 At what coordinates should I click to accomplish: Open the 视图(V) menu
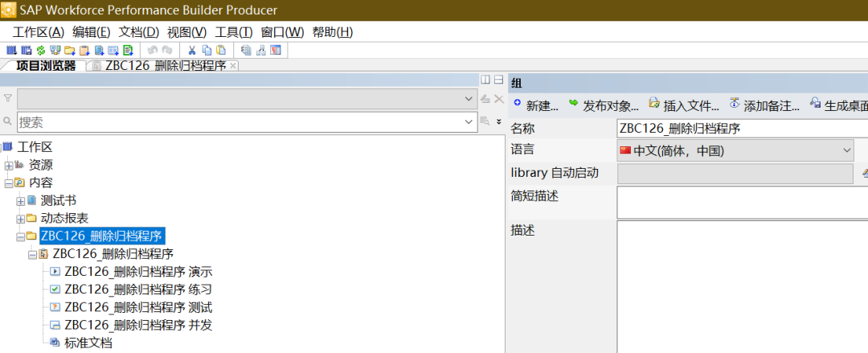pyautogui.click(x=187, y=32)
